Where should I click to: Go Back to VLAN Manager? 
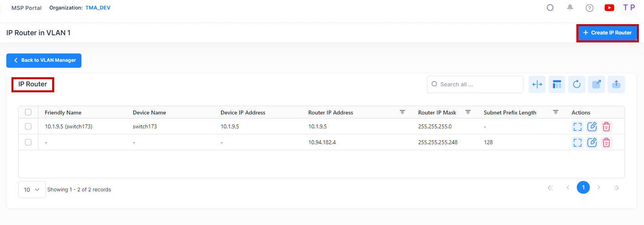pos(44,61)
